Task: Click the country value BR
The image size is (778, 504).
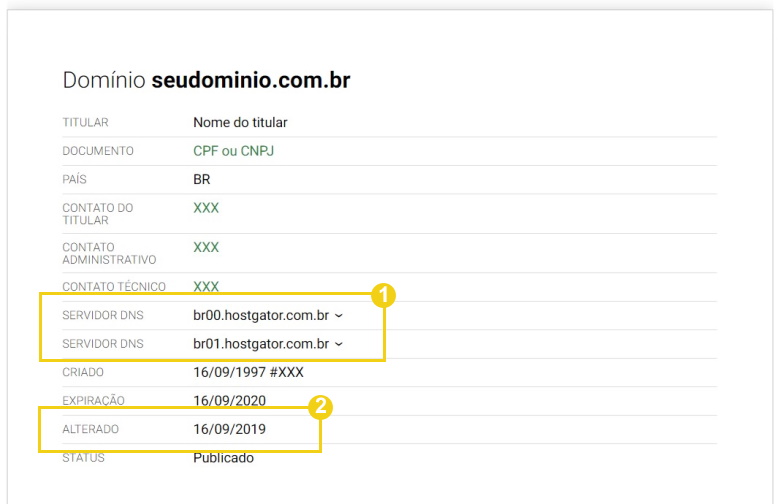Action: coord(201,179)
